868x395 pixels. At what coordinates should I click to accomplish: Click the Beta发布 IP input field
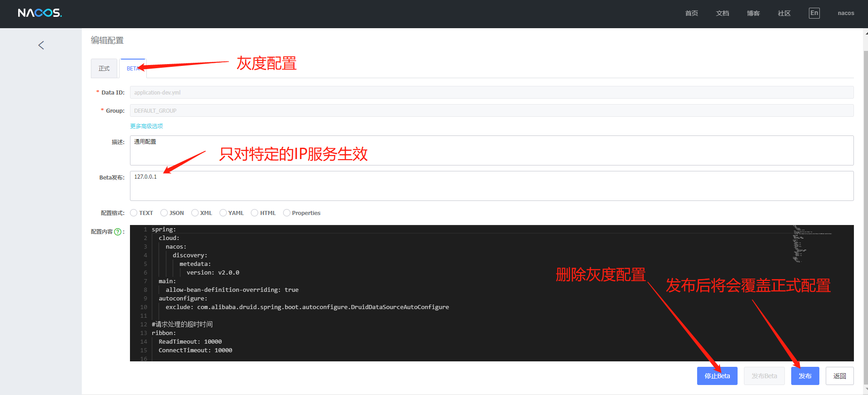tap(491, 185)
